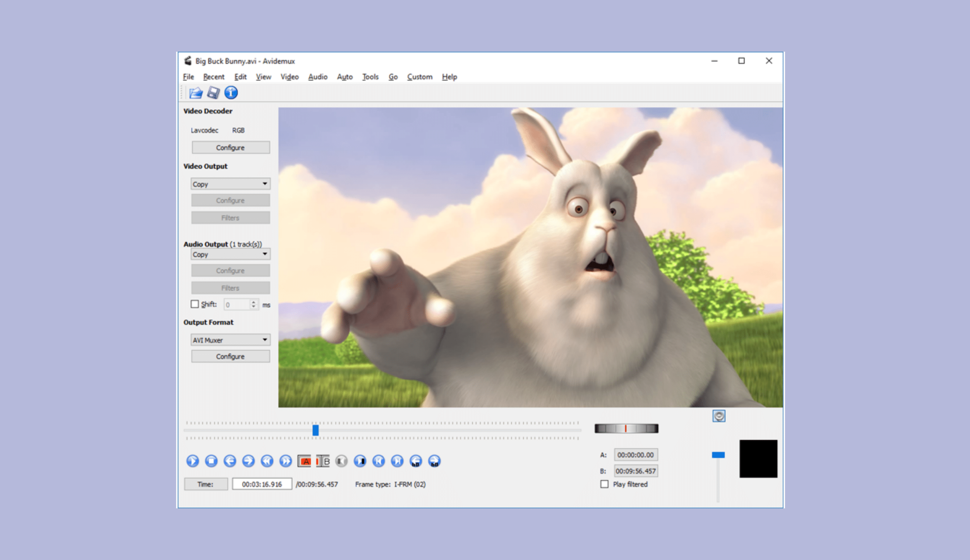Viewport: 970px width, 560px height.
Task: Click marker A time 00:00:00.00
Action: coord(636,455)
